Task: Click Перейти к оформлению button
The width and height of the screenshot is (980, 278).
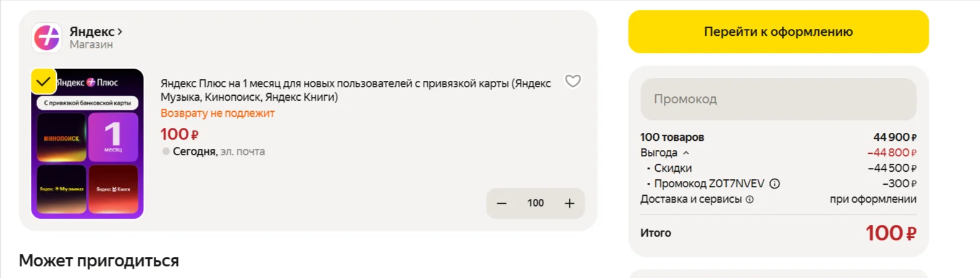Action: [778, 32]
